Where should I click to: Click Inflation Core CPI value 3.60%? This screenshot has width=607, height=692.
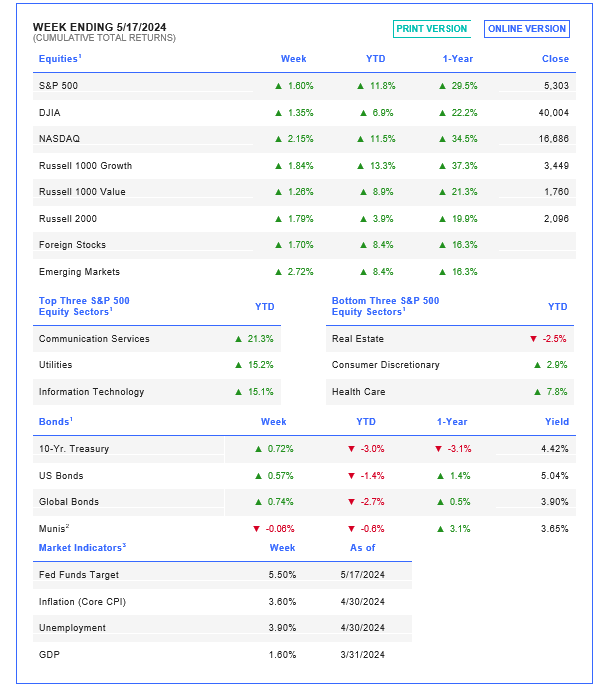click(x=282, y=602)
